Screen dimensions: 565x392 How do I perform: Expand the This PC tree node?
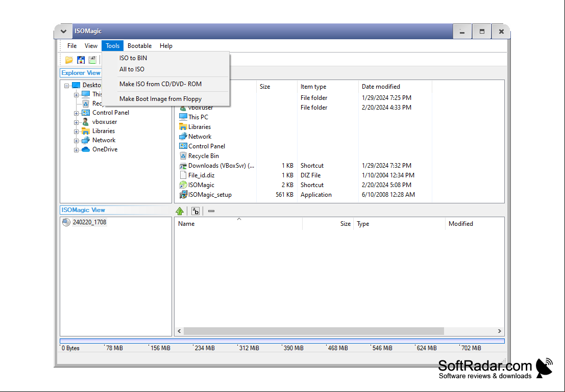pyautogui.click(x=77, y=95)
